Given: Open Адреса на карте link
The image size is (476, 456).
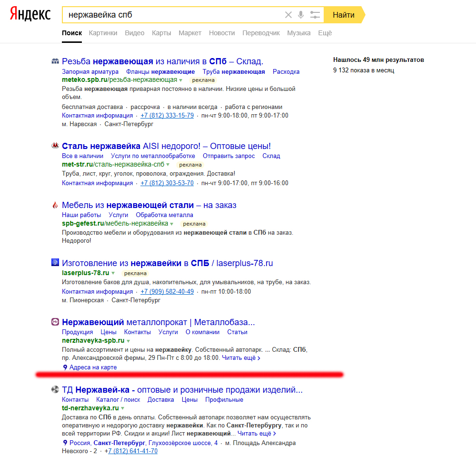Looking at the screenshot, I should click(93, 367).
